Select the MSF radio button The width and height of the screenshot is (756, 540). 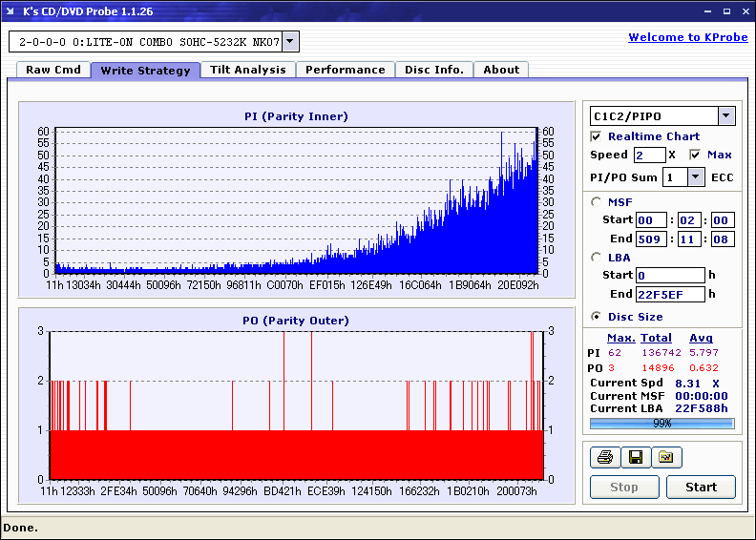[x=597, y=201]
